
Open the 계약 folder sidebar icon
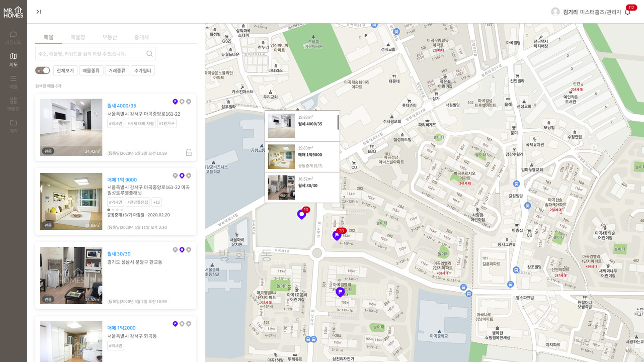[x=13, y=126]
